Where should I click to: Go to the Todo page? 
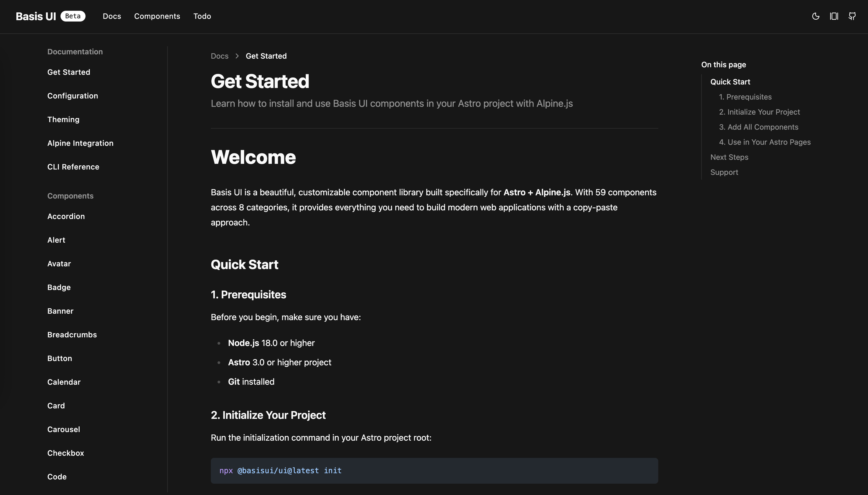coord(202,16)
